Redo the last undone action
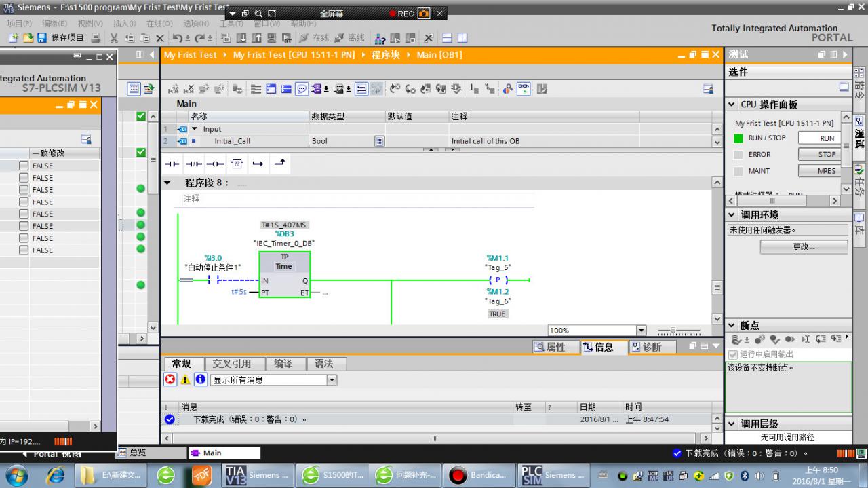868x488 pixels. 201,38
